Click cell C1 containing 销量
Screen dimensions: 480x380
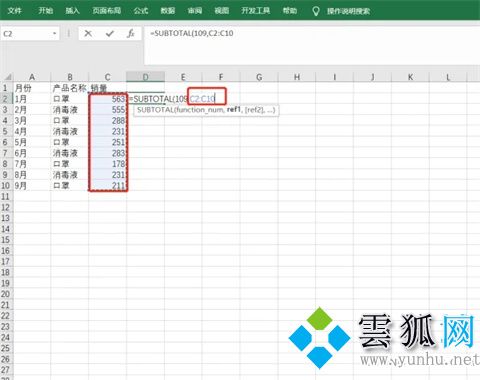(x=107, y=88)
